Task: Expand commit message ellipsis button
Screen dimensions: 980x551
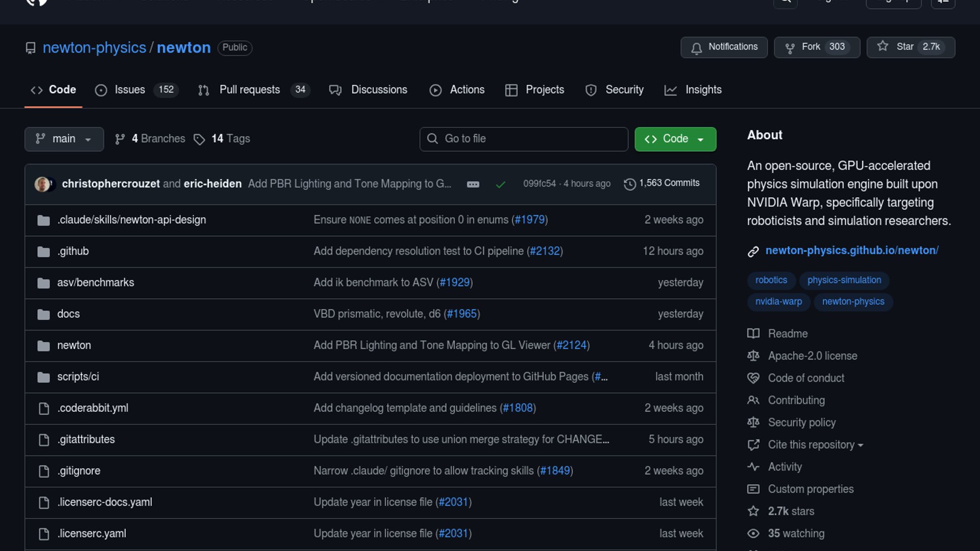Action: [473, 184]
